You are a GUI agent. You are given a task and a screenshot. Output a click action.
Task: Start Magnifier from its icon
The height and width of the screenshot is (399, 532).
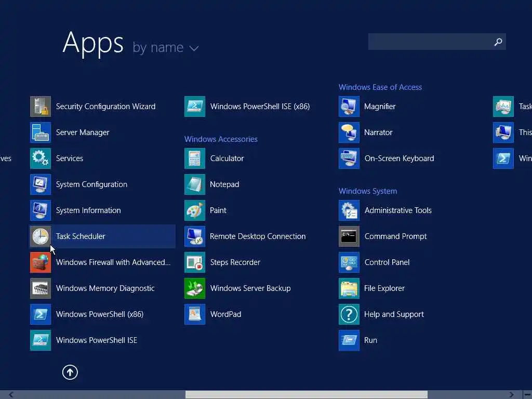point(349,107)
